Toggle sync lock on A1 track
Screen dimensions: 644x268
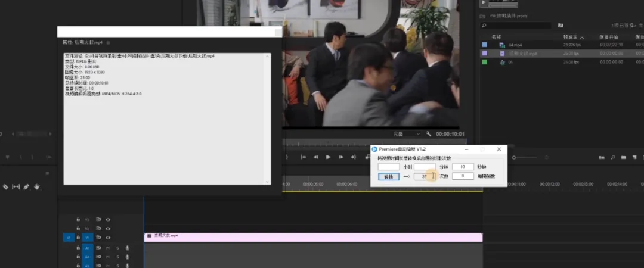coord(98,248)
